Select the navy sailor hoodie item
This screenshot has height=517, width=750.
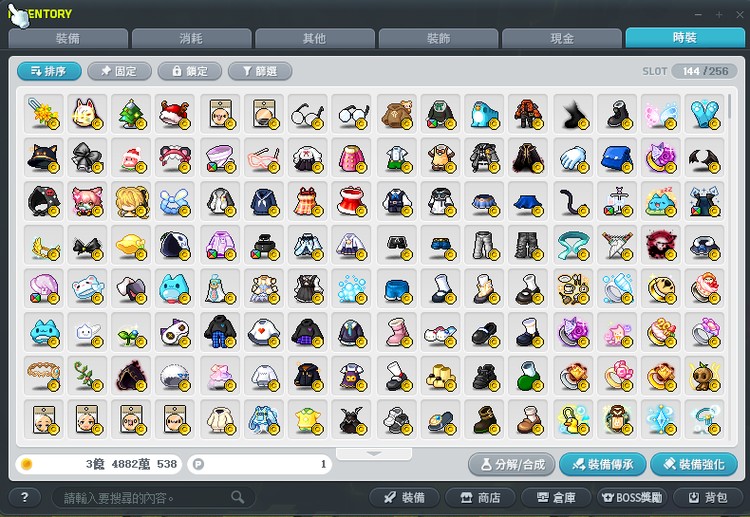pyautogui.click(x=264, y=201)
